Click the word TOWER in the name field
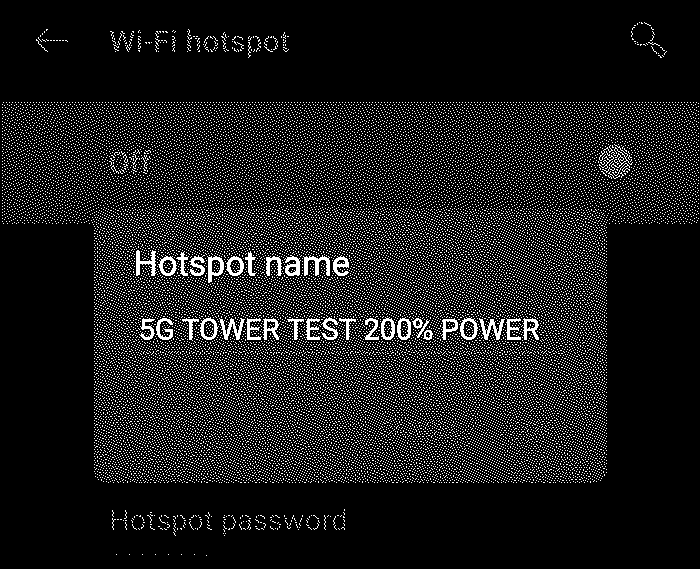Viewport: 700px width, 569px height. tap(232, 330)
